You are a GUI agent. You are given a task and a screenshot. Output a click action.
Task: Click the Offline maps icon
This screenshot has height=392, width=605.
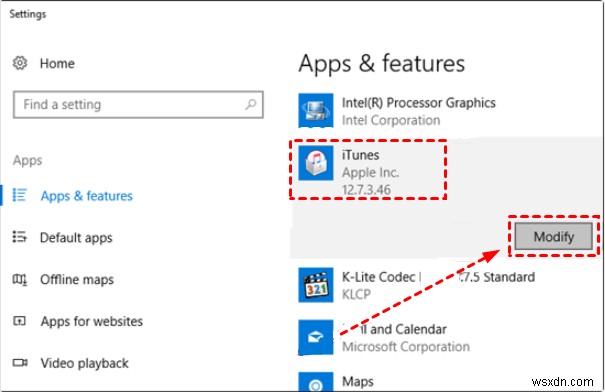20,279
